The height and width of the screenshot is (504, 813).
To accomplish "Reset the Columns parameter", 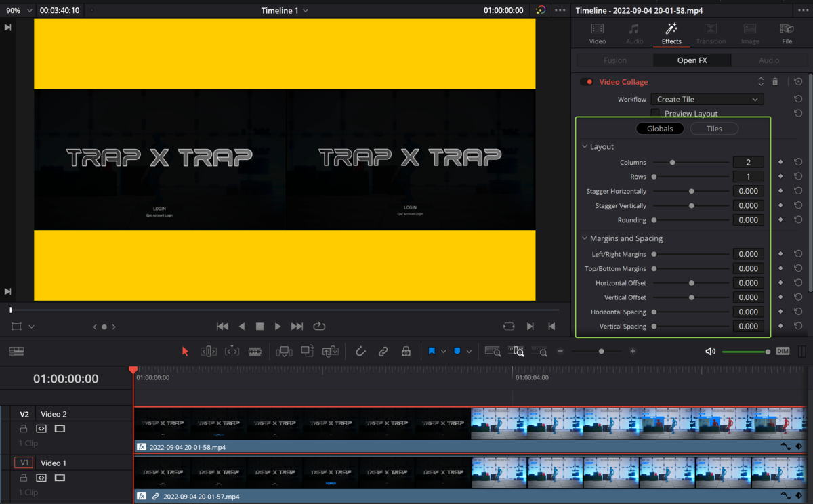I will point(798,163).
